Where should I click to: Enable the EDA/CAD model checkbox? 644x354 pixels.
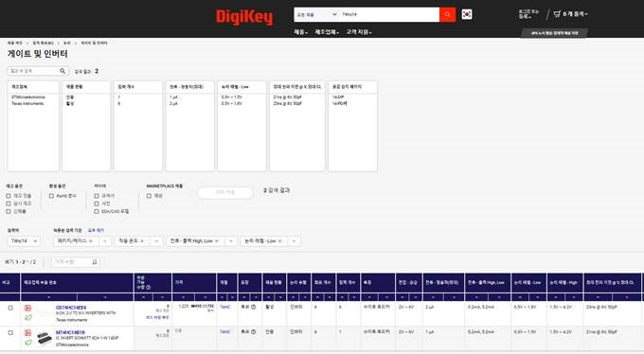coord(97,211)
